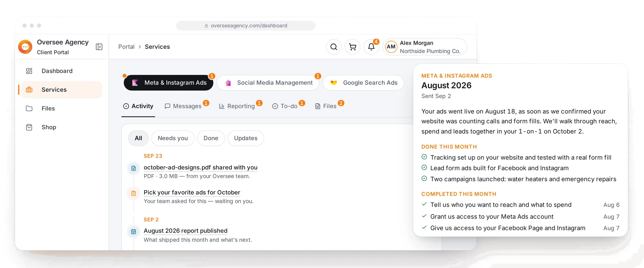Open Files in the sidebar
Image resolution: width=644 pixels, height=268 pixels.
pyautogui.click(x=61, y=109)
